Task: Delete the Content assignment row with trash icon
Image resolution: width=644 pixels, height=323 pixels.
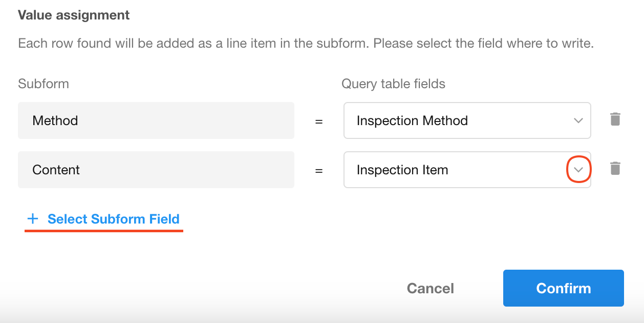Action: 615,169
